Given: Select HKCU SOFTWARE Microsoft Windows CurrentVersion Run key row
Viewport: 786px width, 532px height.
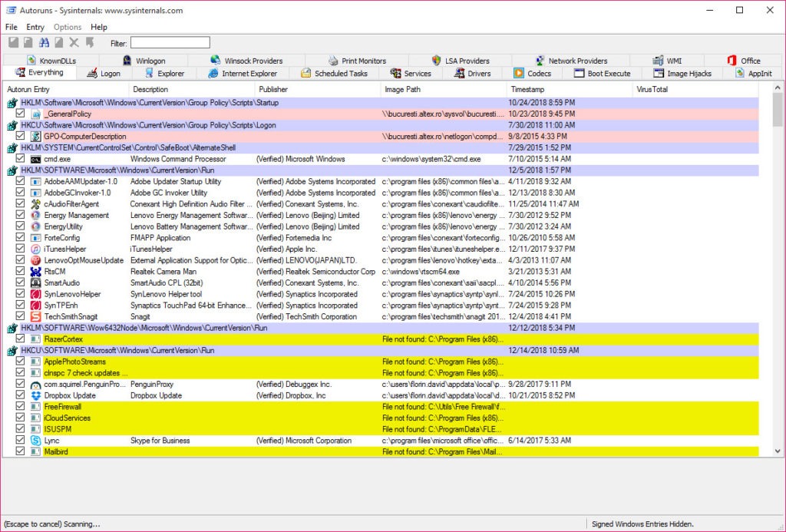Looking at the screenshot, I should click(x=381, y=351).
